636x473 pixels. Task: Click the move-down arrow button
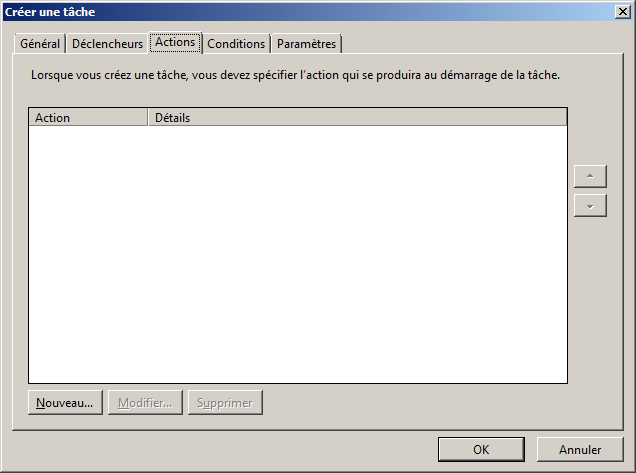590,204
